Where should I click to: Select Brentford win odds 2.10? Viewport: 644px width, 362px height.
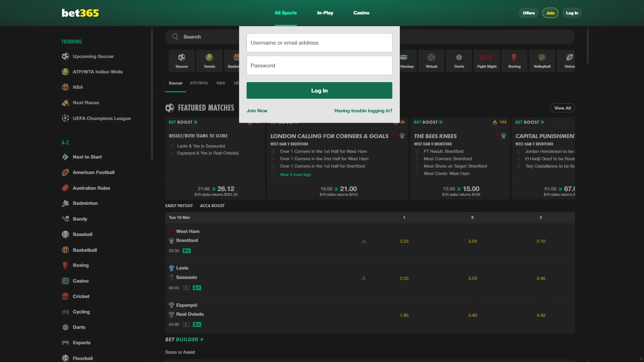(541, 241)
